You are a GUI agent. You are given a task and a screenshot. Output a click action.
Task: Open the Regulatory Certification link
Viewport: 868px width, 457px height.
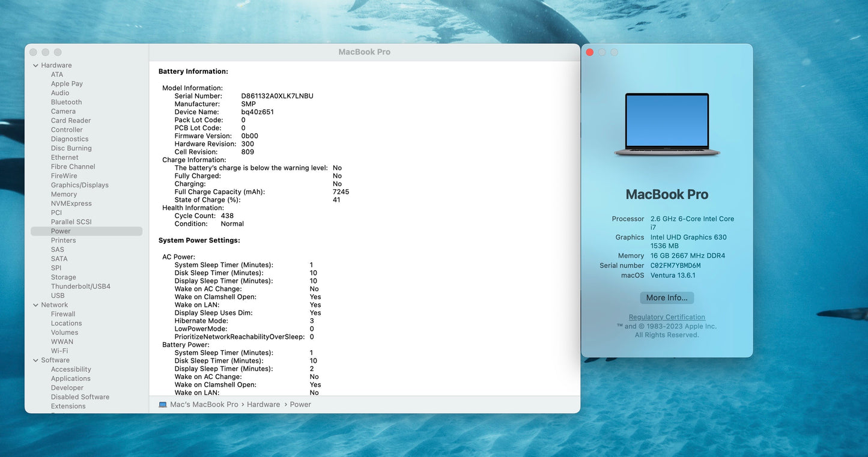click(667, 317)
